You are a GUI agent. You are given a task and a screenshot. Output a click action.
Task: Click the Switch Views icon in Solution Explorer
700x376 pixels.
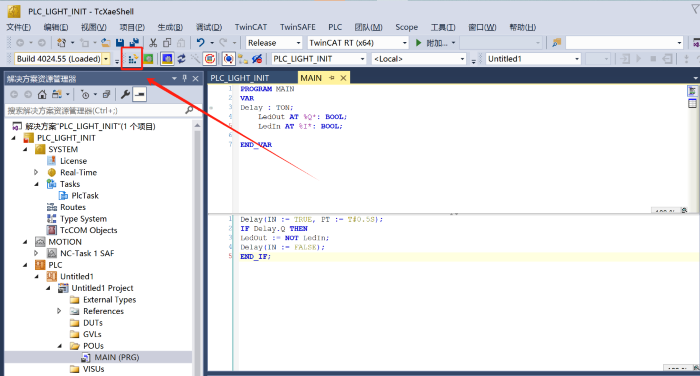click(57, 94)
